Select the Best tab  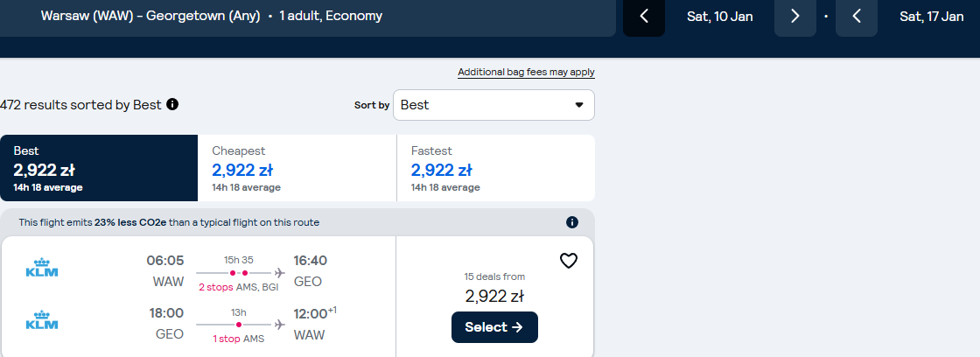99,168
